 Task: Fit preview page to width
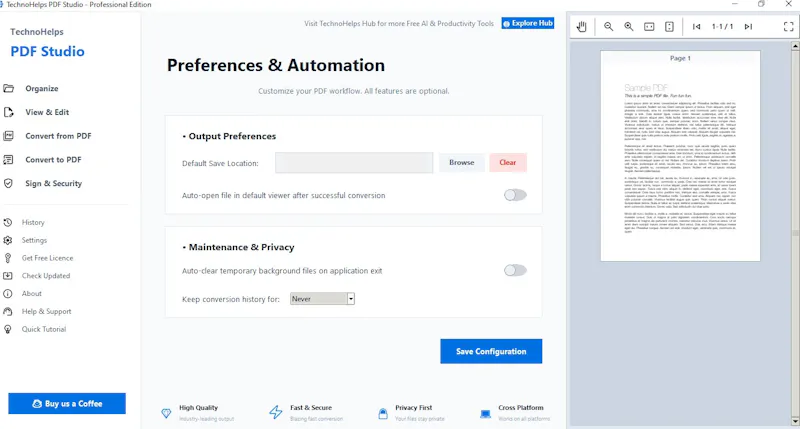649,27
